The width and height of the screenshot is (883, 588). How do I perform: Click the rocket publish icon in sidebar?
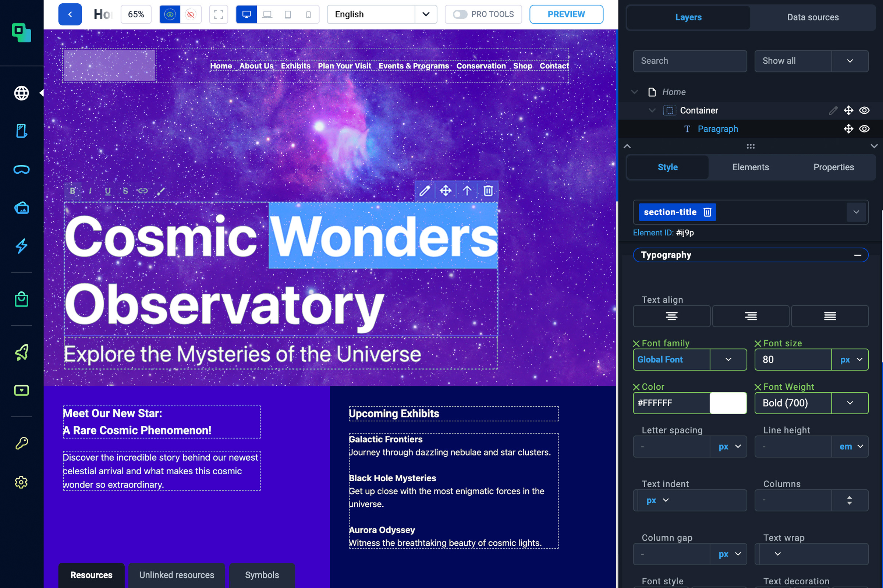21,352
